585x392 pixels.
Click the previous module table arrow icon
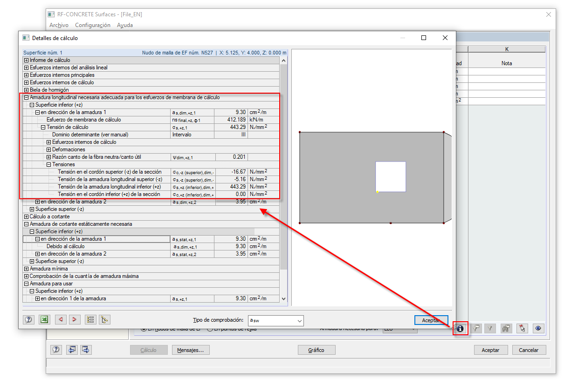coord(72,350)
